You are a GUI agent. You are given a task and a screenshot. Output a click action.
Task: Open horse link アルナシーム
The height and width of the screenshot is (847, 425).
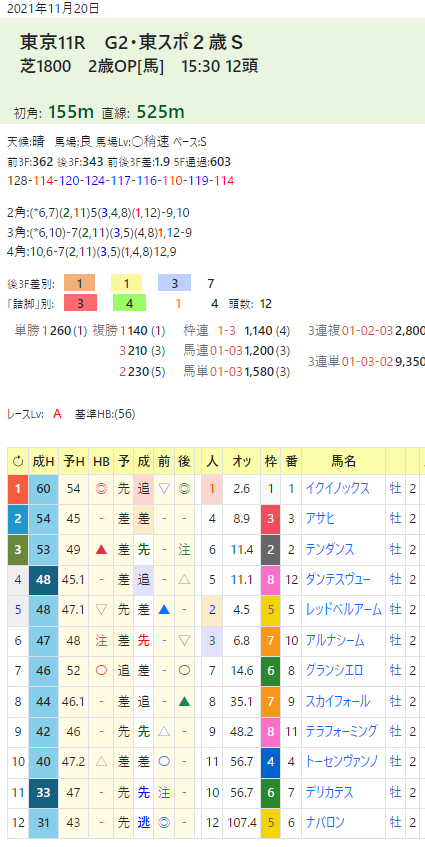(x=335, y=641)
